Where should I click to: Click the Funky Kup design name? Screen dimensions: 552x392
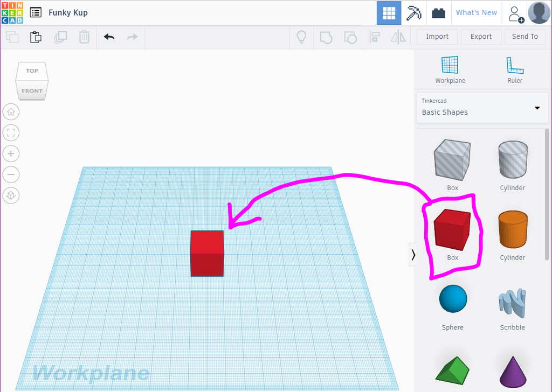click(x=68, y=13)
